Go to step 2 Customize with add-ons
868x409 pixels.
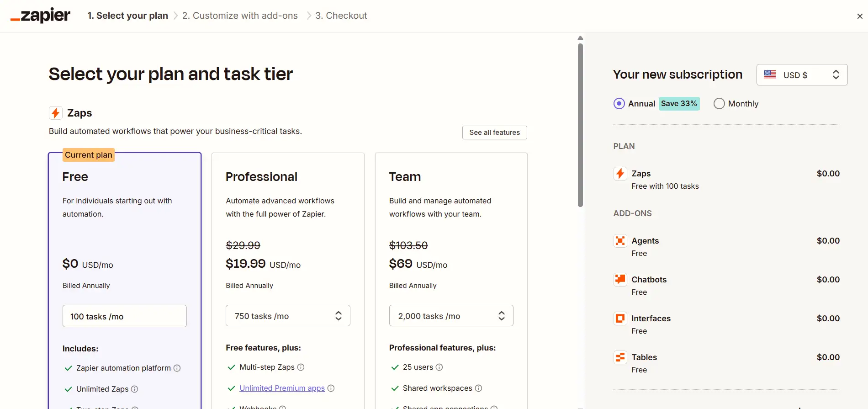(240, 16)
